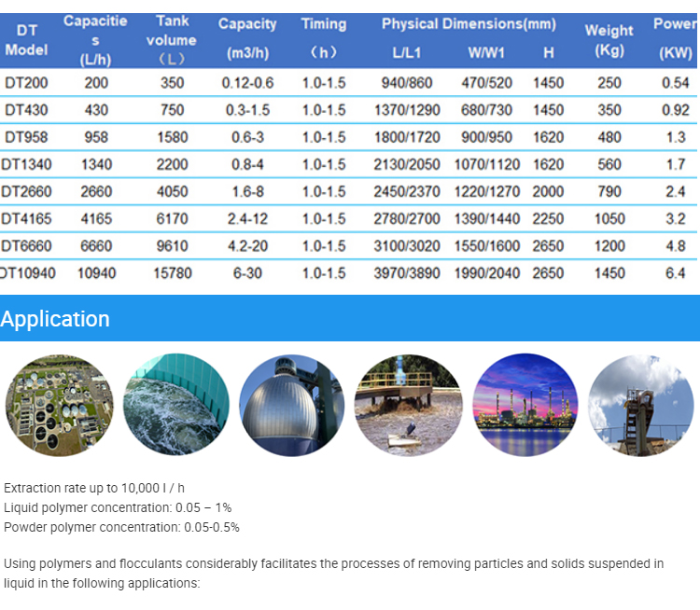Click the Using polymers and flocculants paragraph
The width and height of the screenshot is (700, 610).
point(333,574)
